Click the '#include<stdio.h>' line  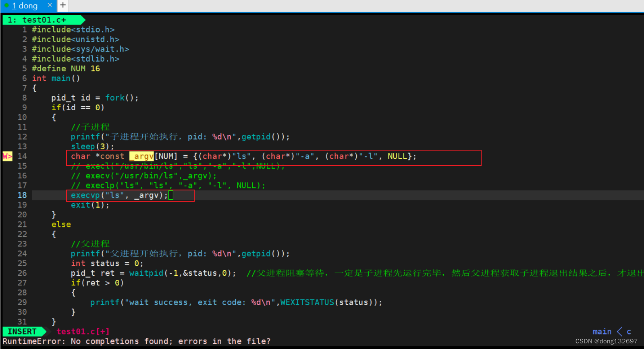click(x=73, y=29)
